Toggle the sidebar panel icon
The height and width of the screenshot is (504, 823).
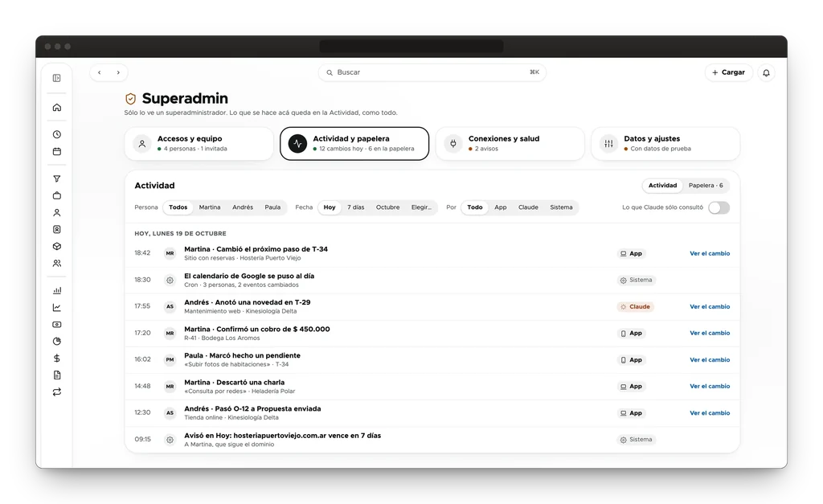(x=57, y=78)
